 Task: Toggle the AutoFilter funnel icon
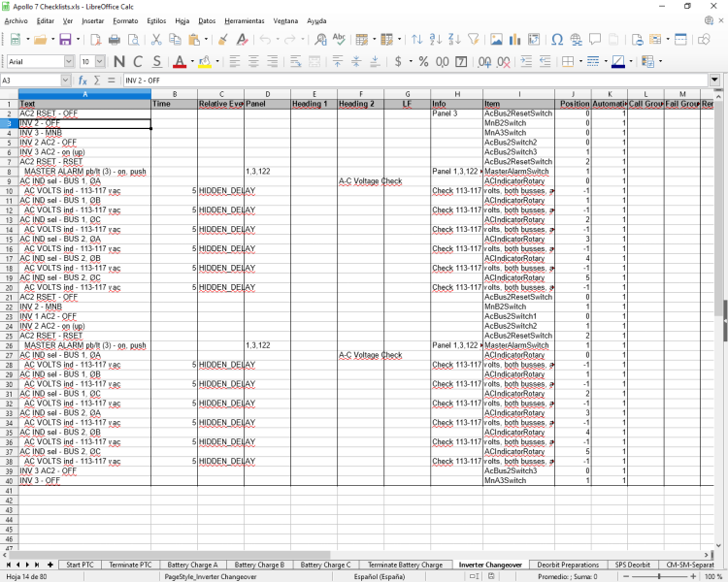[x=473, y=40]
